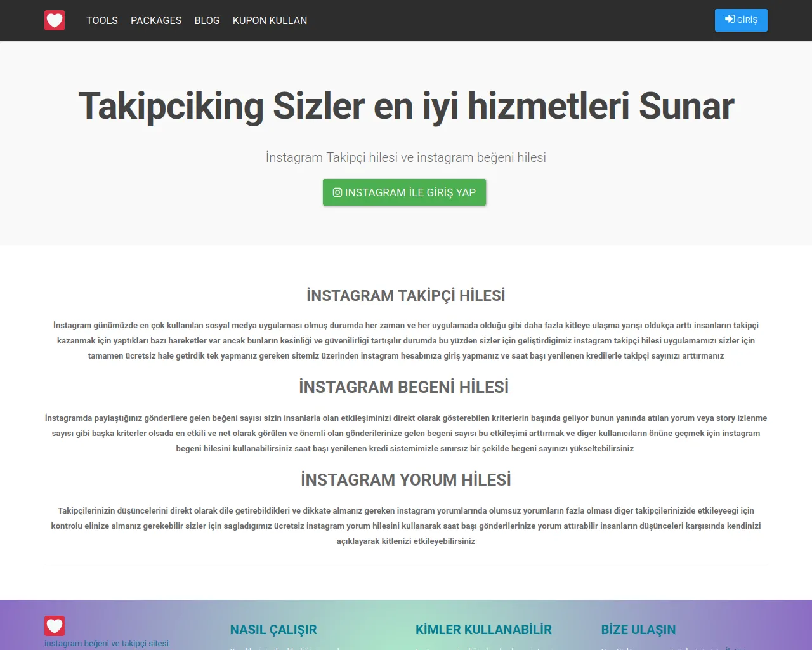The image size is (812, 650).
Task: Click the sign-in arrow icon beside GİRİŞ
Action: point(730,20)
